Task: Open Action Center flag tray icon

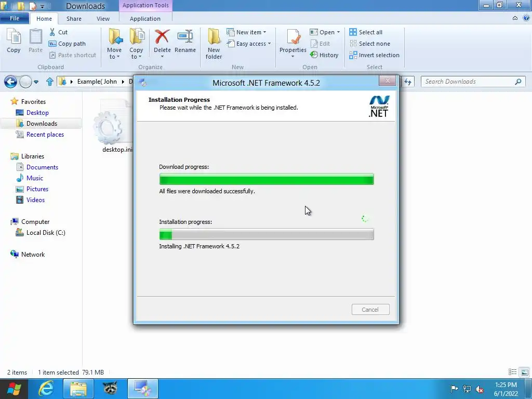Action: click(454, 389)
